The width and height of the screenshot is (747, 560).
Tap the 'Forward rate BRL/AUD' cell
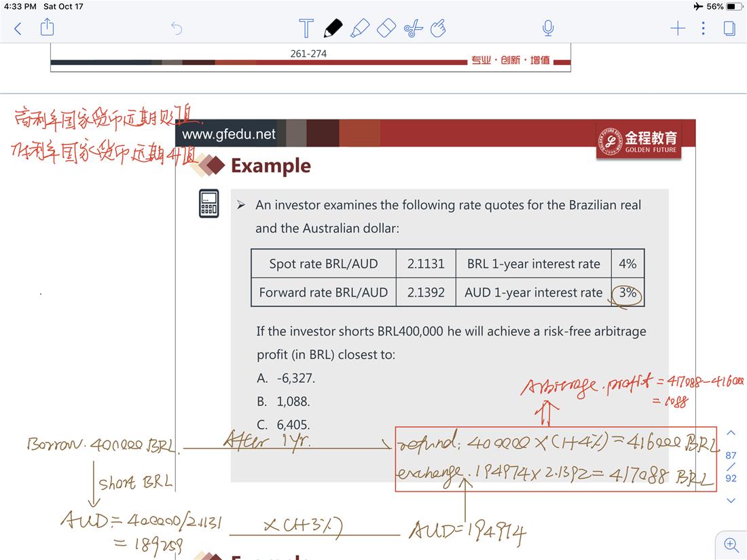tap(323, 292)
